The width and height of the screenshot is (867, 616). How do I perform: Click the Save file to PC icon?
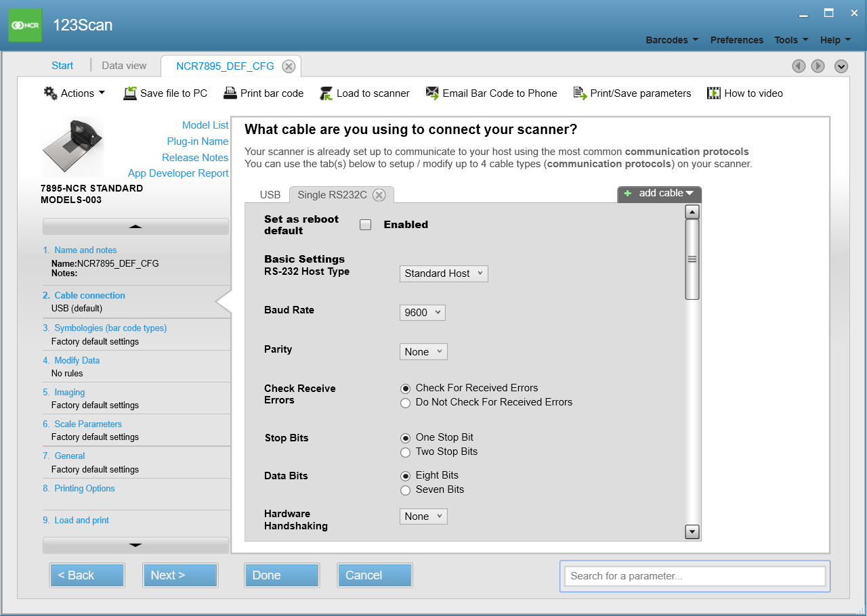130,93
